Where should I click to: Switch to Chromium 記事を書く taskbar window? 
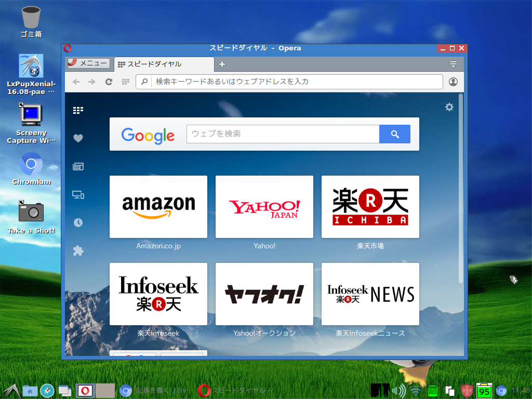[x=157, y=391]
